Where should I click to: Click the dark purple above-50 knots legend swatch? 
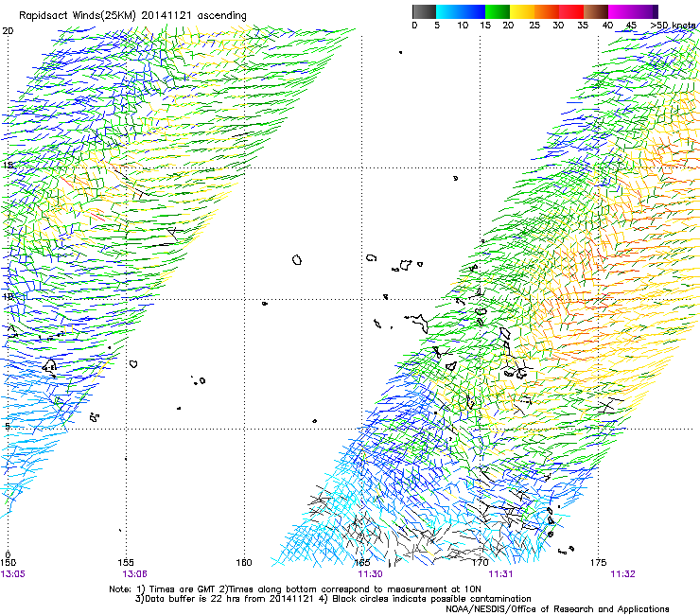tap(656, 11)
